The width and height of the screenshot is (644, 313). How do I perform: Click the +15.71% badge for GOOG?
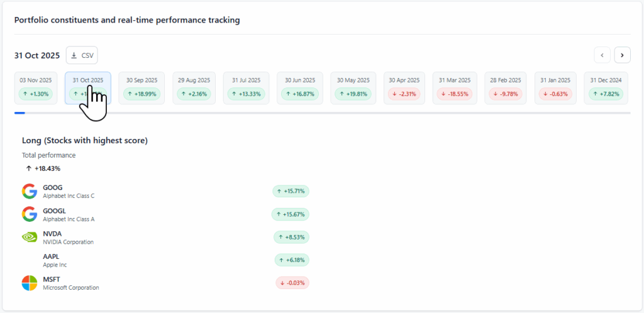point(291,191)
